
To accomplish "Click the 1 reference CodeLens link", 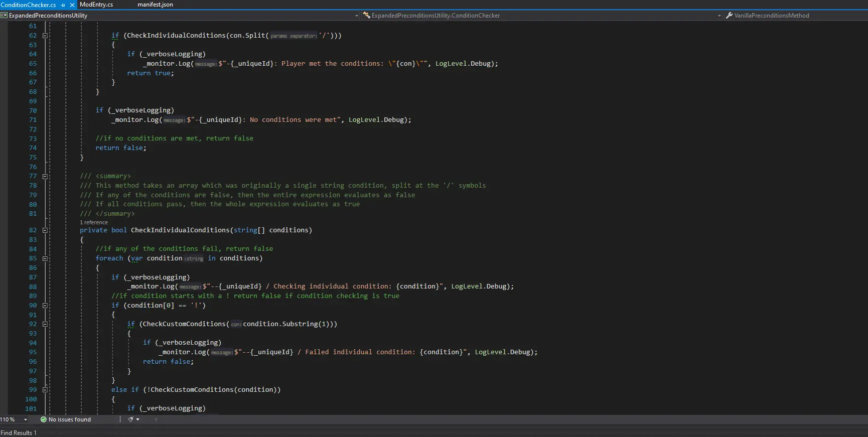I will (x=94, y=222).
